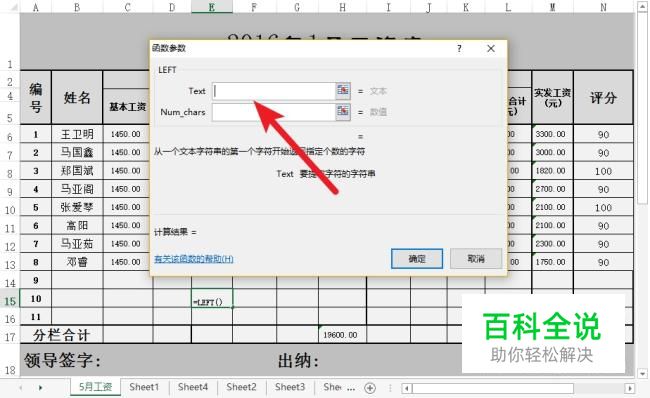The width and height of the screenshot is (650, 398).
Task: Click the name cell 马国鑫
Action: (77, 153)
